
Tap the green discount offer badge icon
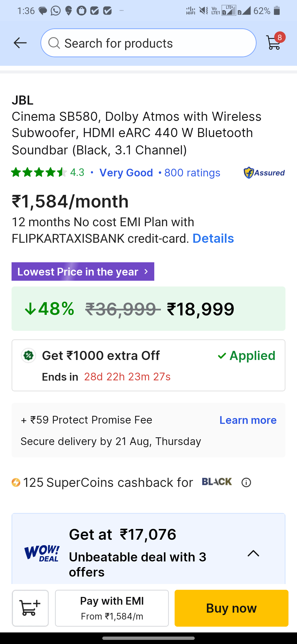coord(28,356)
